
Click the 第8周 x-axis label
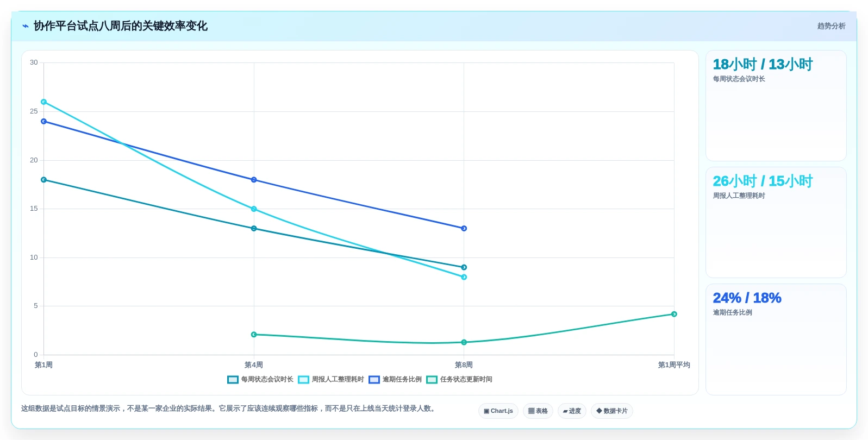[x=464, y=365]
